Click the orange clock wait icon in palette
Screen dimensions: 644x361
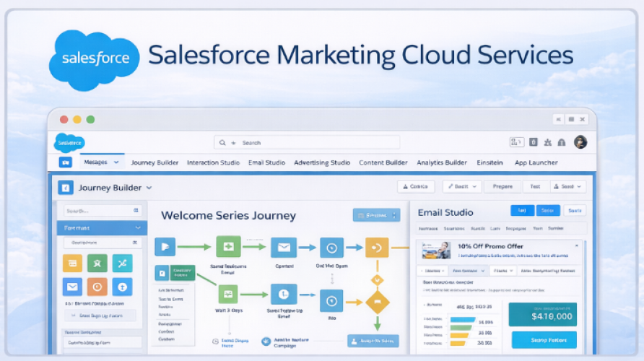pyautogui.click(x=97, y=287)
